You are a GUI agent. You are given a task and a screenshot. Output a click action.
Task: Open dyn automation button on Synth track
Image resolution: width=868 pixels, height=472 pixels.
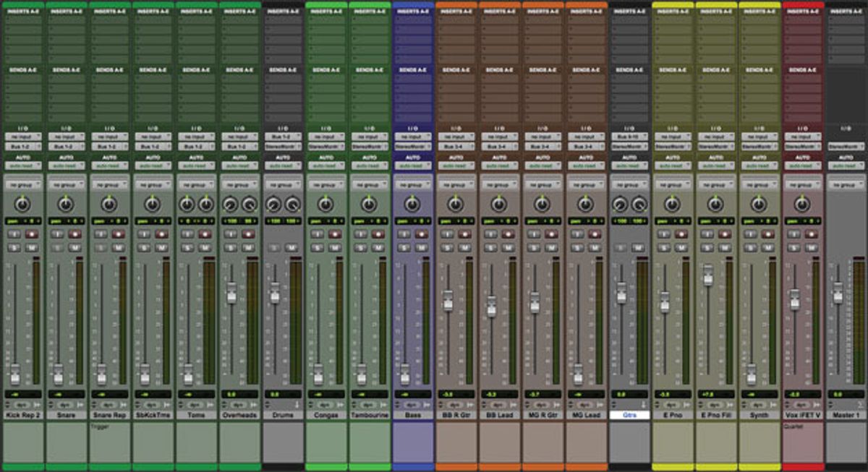(757, 406)
